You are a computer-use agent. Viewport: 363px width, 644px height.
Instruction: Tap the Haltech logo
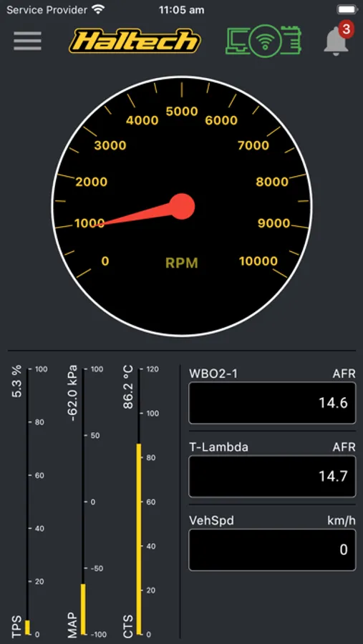135,41
